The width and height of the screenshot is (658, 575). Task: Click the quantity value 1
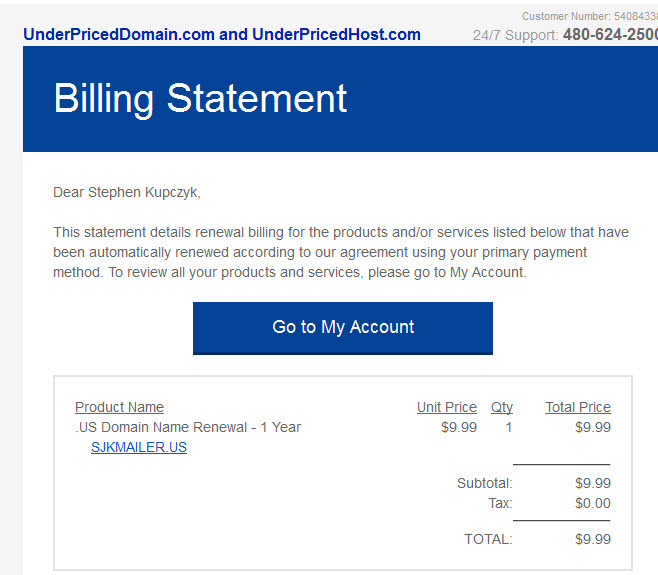coord(509,427)
